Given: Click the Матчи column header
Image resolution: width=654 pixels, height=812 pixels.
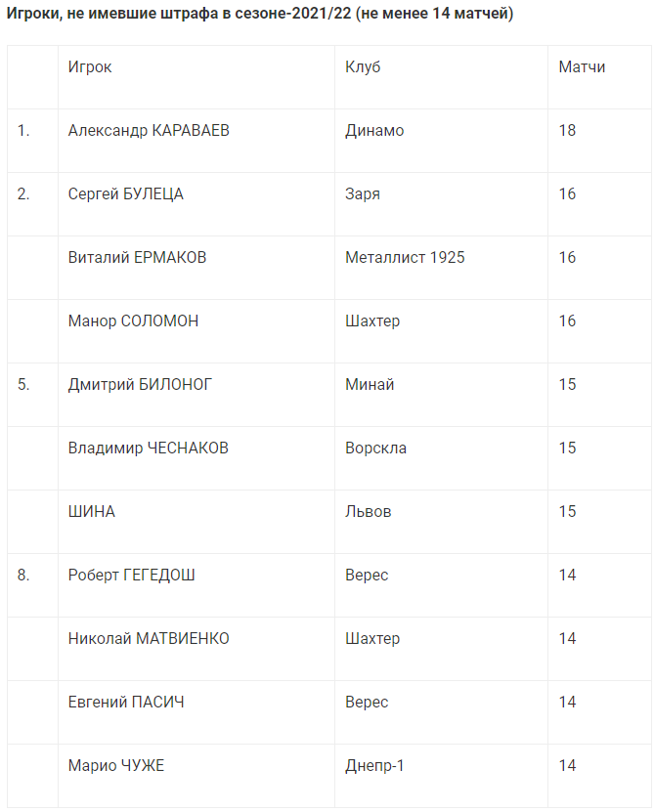Looking at the screenshot, I should [582, 67].
